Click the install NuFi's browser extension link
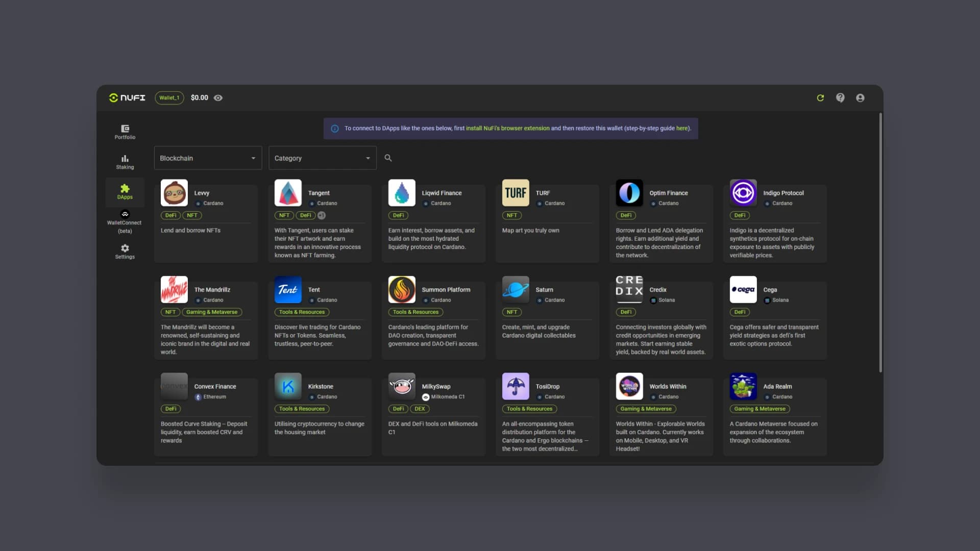This screenshot has height=551, width=980. point(507,129)
